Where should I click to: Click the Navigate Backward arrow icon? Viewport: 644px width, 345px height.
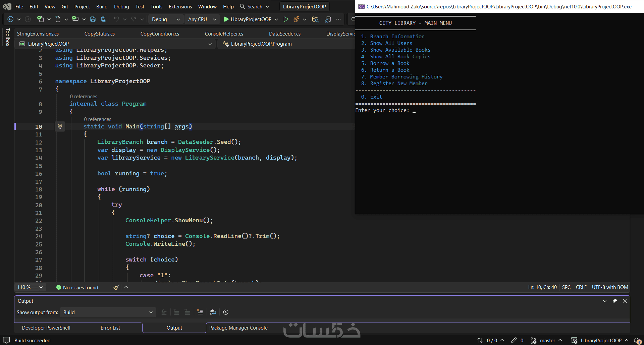(x=10, y=19)
